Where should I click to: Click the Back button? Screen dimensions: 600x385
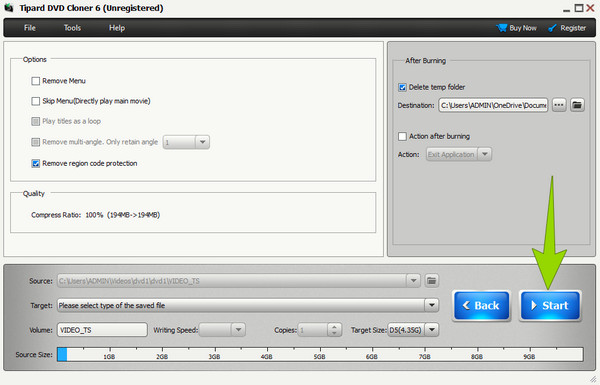pos(481,305)
